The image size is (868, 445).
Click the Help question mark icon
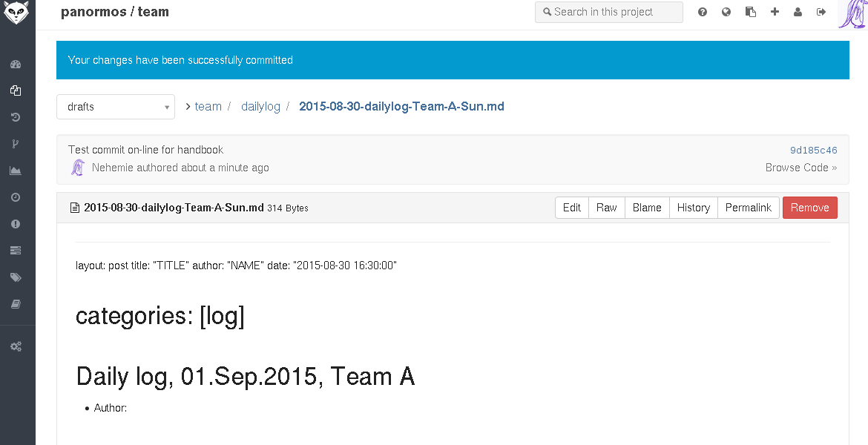(x=703, y=12)
